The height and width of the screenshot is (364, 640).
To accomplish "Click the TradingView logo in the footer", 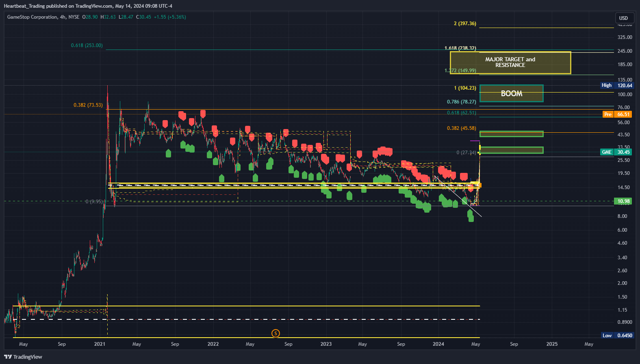I will (x=23, y=357).
